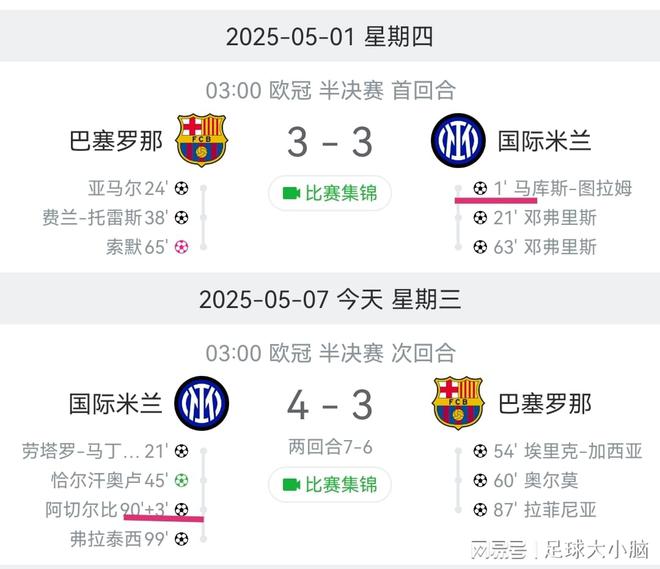Open 比赛集锦 highlights for 3-3 match
Screen dimensions: 660x569
point(329,193)
